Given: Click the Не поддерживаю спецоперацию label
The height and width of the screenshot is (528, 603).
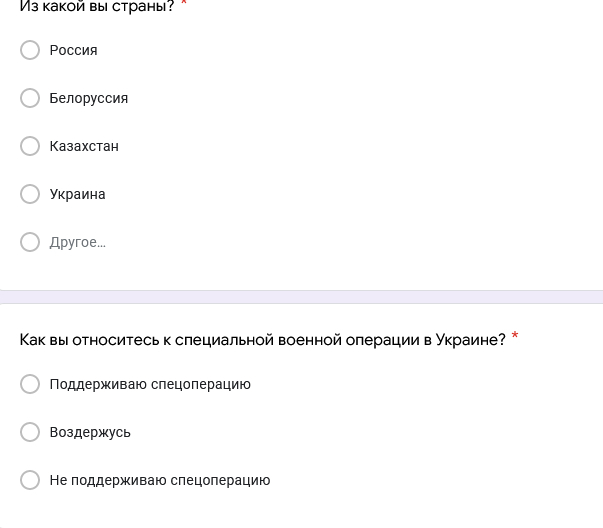Looking at the screenshot, I should [160, 480].
